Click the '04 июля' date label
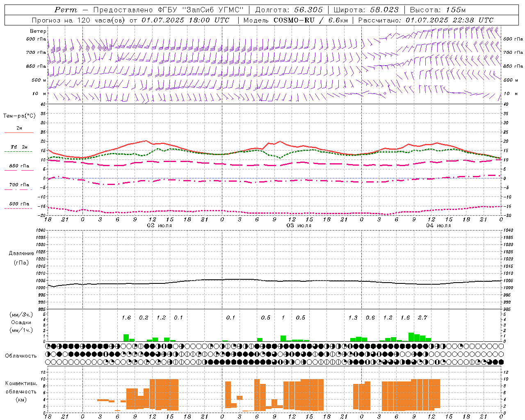The width and height of the screenshot is (525, 420). pyautogui.click(x=438, y=226)
